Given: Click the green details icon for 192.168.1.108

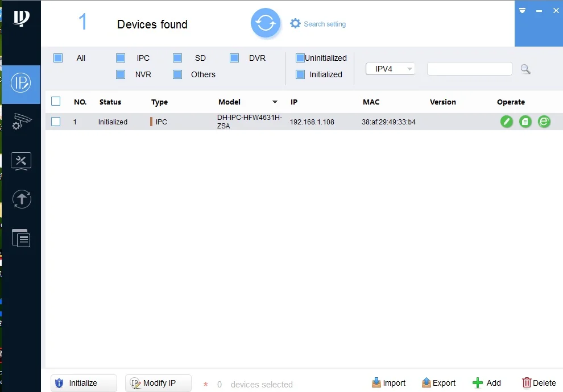Looking at the screenshot, I should point(525,122).
